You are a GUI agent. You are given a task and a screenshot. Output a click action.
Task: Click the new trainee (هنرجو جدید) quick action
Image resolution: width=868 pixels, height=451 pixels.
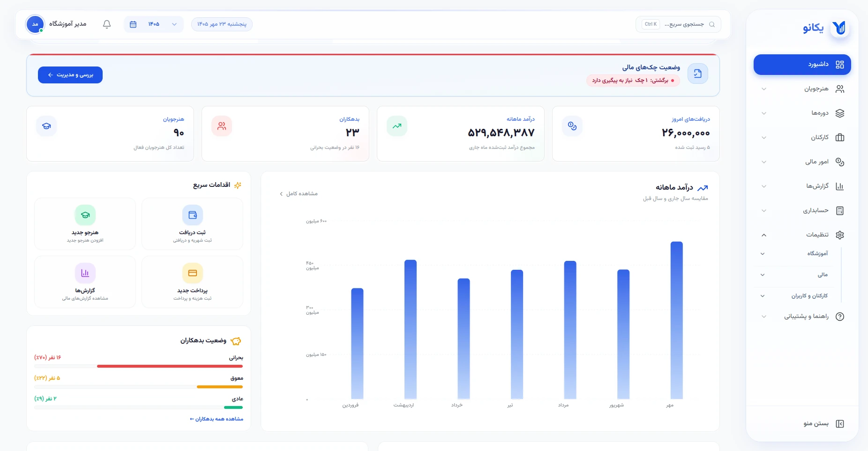(x=85, y=224)
